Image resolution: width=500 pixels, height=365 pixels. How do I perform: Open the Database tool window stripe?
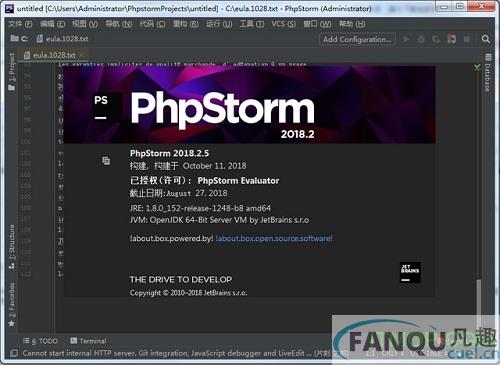tap(488, 73)
